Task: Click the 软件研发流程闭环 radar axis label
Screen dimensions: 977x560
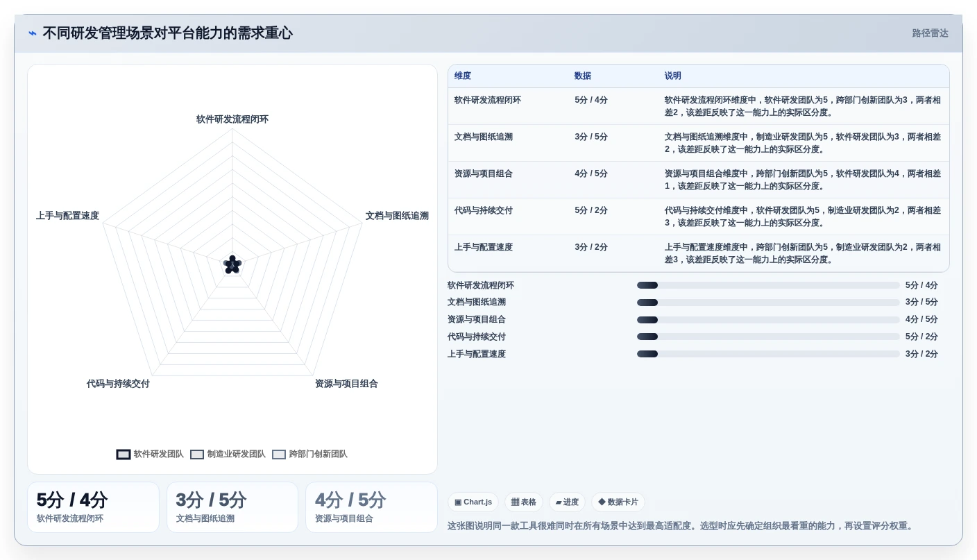Action: point(232,119)
